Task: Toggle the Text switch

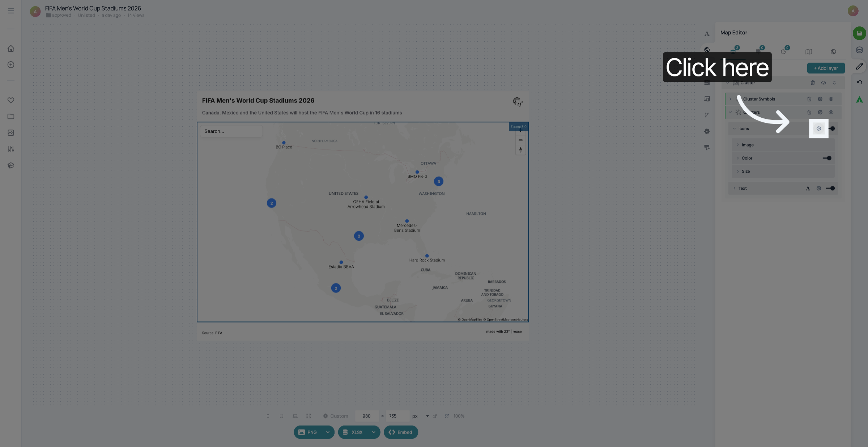Action: (x=831, y=188)
